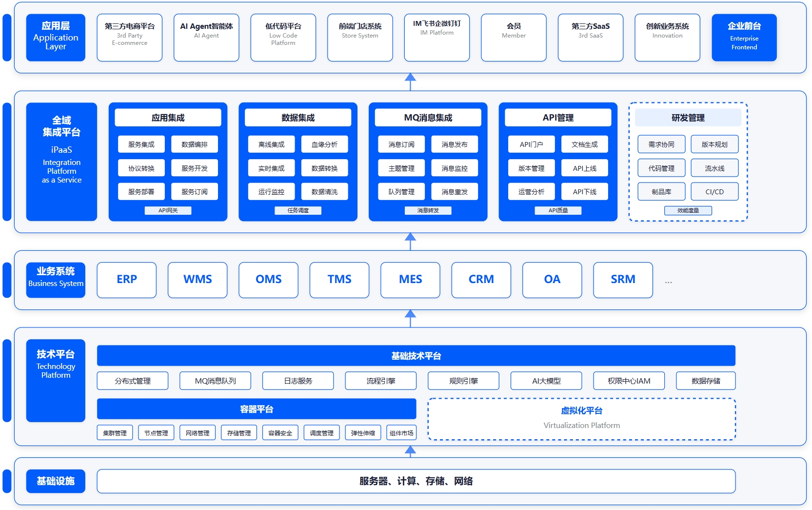Image resolution: width=812 pixels, height=510 pixels.
Task: Click the 效能度量 label under 研发管理
Action: (688, 210)
